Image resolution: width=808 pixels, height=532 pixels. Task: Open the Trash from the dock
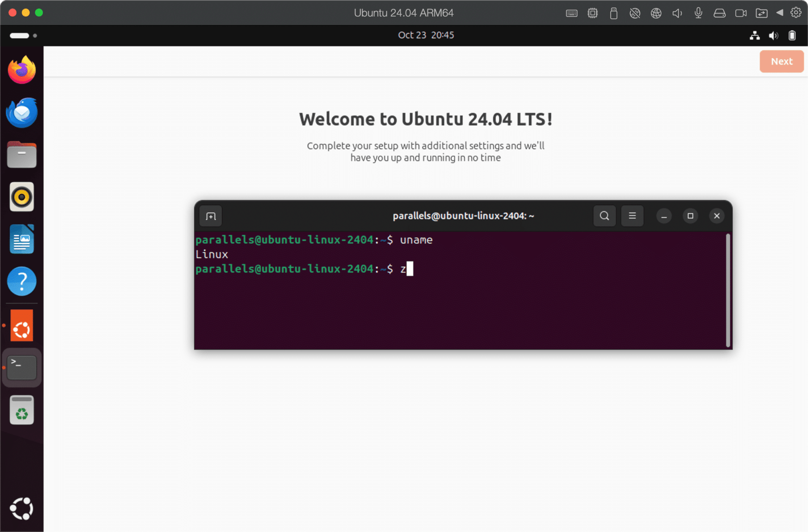pyautogui.click(x=22, y=409)
